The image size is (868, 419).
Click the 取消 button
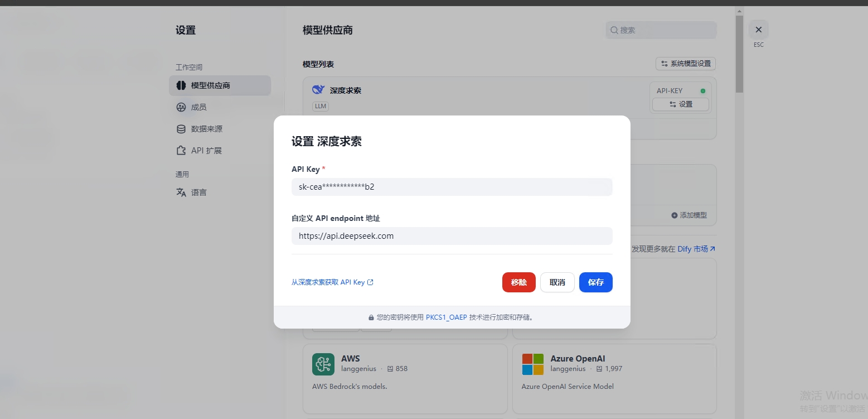[557, 282]
